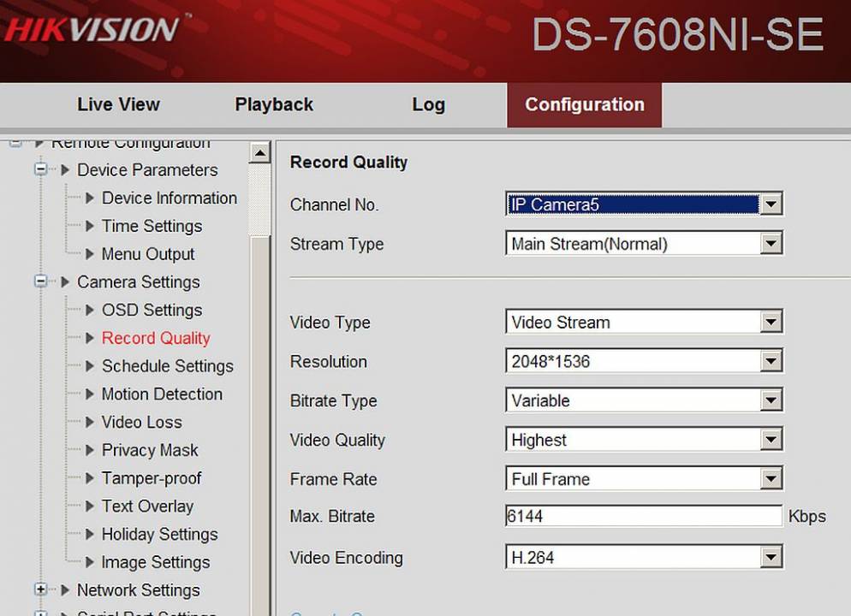
Task: Click arrow icon beside Video Loss
Action: pos(90,422)
